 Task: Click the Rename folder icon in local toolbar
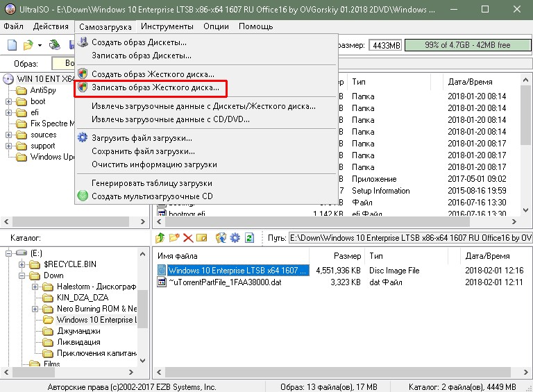tap(201, 238)
